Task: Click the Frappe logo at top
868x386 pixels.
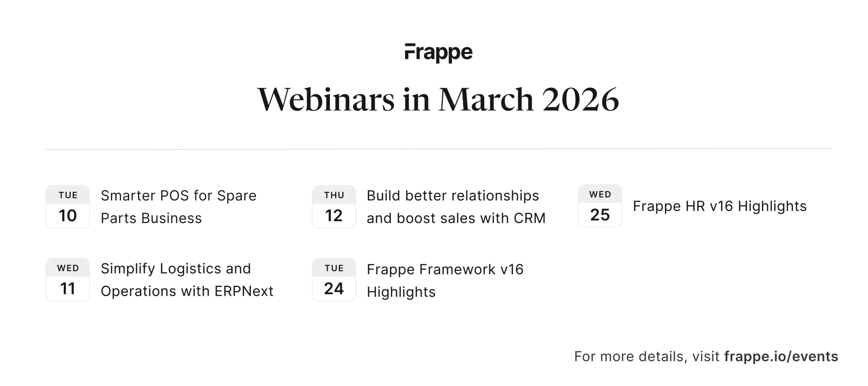Action: tap(438, 53)
